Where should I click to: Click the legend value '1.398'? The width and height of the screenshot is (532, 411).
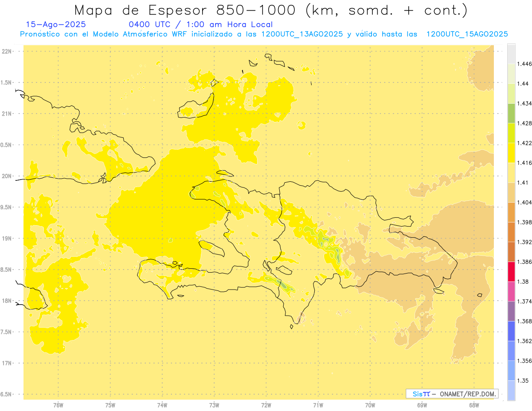[524, 222]
